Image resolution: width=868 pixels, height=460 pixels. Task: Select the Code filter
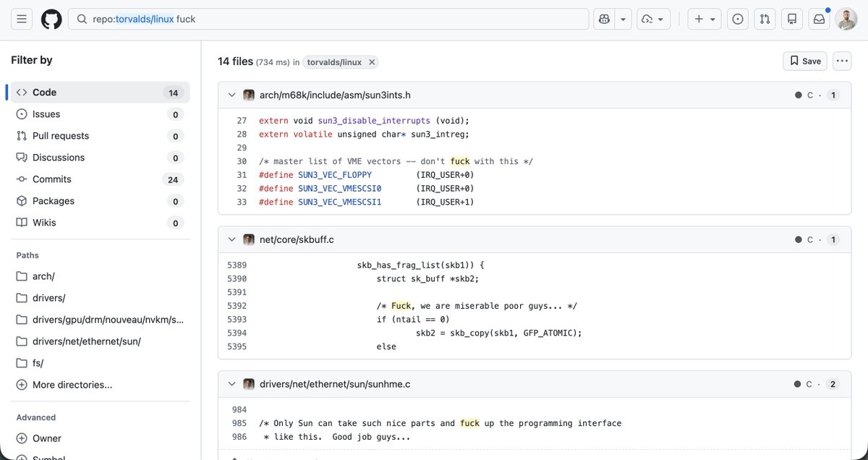click(x=100, y=93)
